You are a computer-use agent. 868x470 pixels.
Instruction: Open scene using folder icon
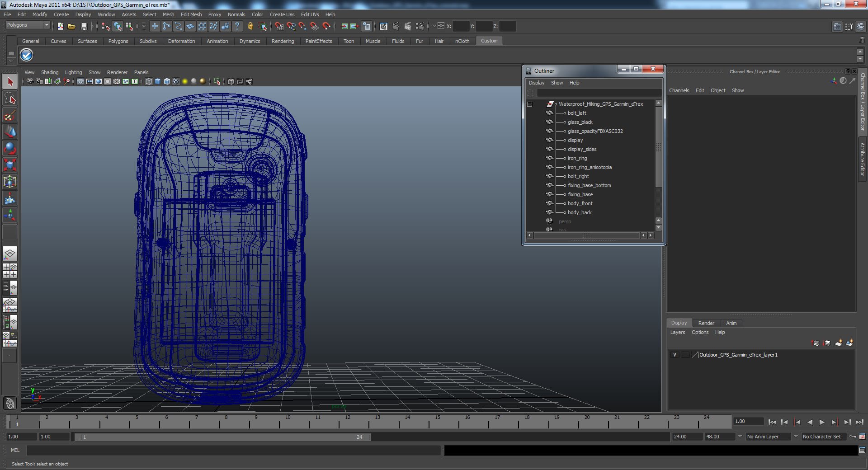click(71, 27)
